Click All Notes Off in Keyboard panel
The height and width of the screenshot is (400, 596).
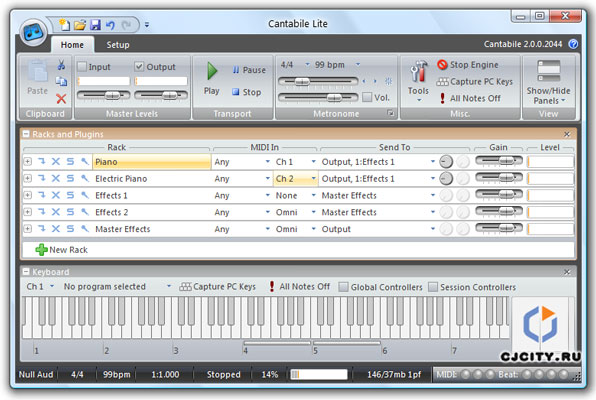(x=300, y=287)
